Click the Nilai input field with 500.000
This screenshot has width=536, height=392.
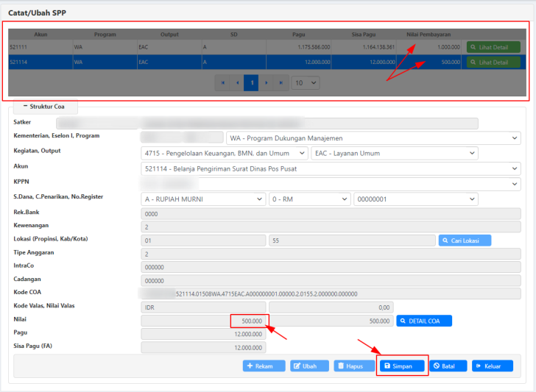pyautogui.click(x=204, y=321)
